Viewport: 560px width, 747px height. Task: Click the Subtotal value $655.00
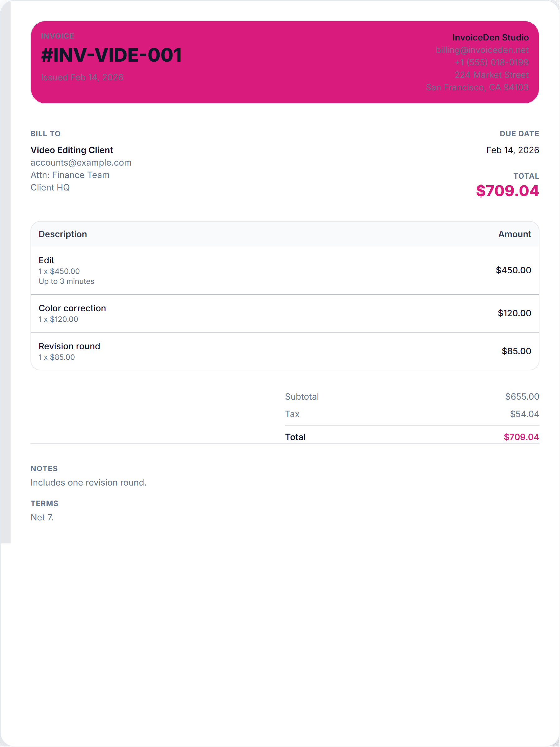point(521,397)
